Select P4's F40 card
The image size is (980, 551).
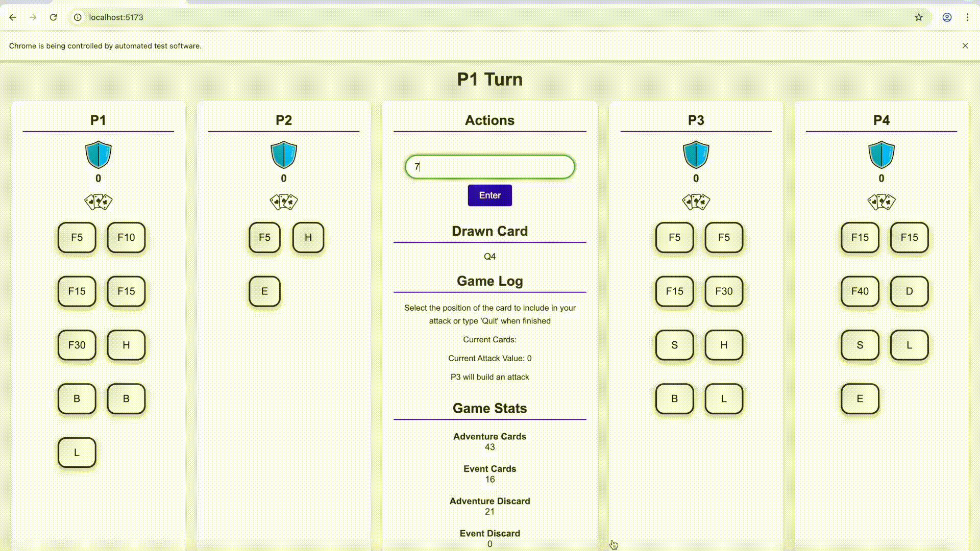(860, 291)
